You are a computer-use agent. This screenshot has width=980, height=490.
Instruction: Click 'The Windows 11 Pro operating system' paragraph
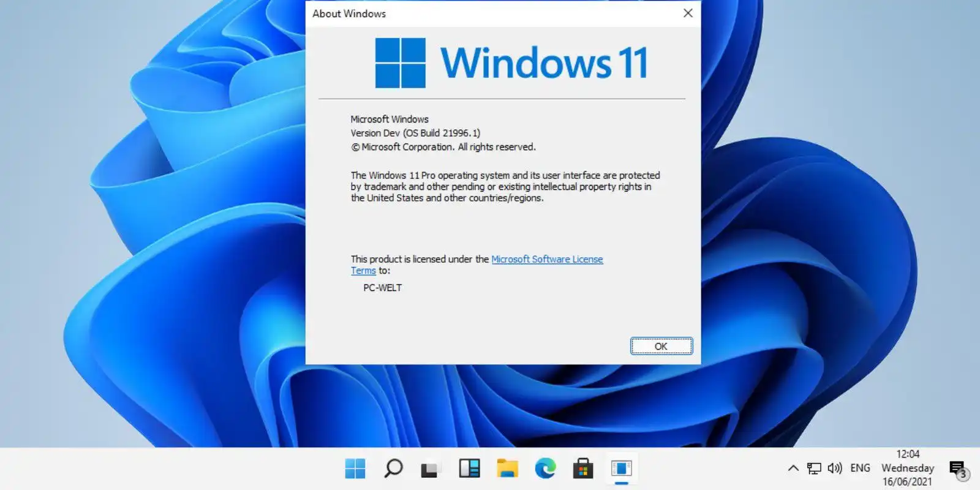(x=505, y=186)
